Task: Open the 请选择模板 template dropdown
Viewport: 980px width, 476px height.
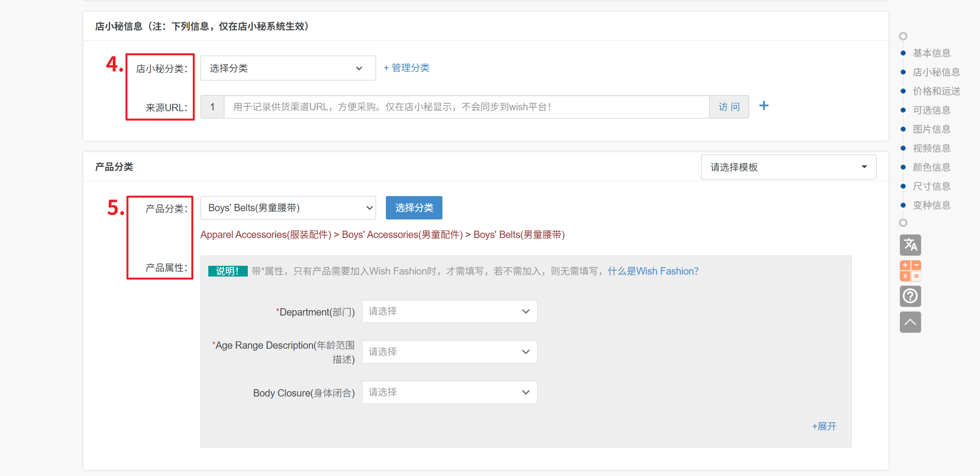Action: pyautogui.click(x=788, y=167)
